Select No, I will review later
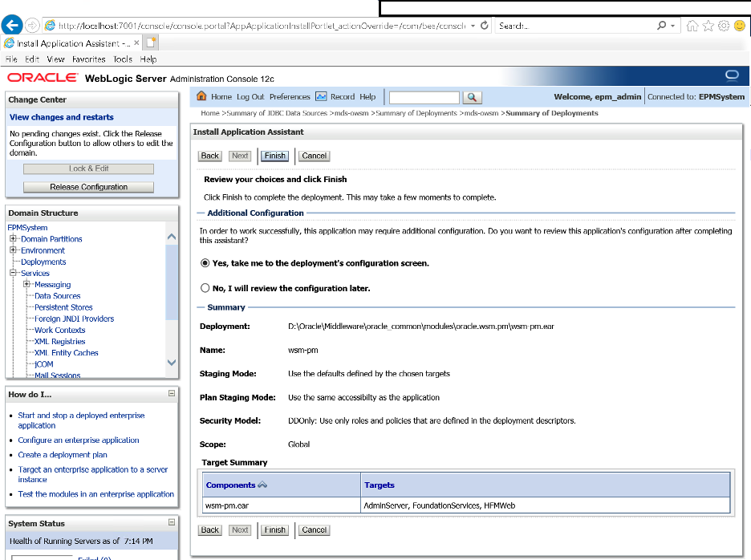The width and height of the screenshot is (751, 560). click(205, 288)
